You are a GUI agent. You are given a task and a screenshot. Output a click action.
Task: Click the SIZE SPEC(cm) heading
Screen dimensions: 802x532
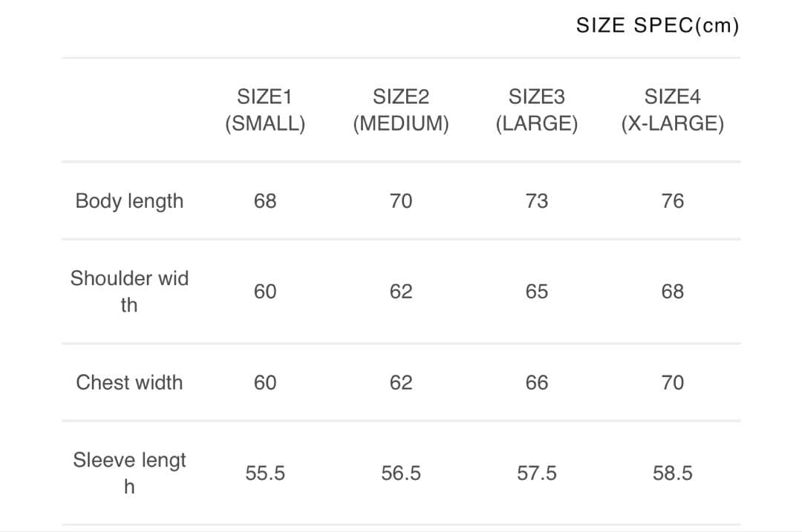click(x=657, y=26)
